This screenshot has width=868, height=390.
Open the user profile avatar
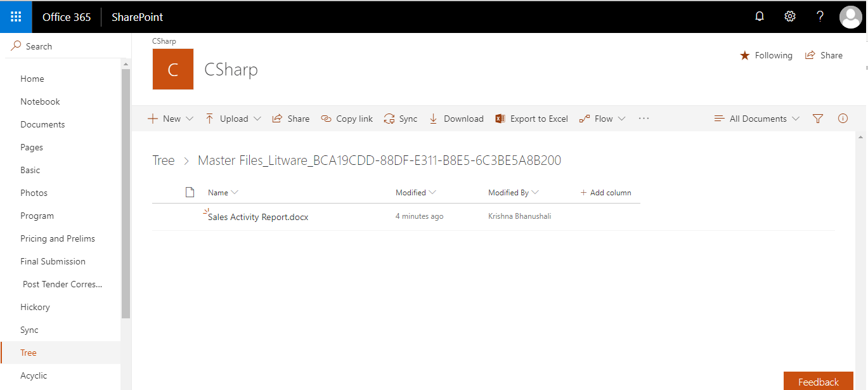(850, 17)
